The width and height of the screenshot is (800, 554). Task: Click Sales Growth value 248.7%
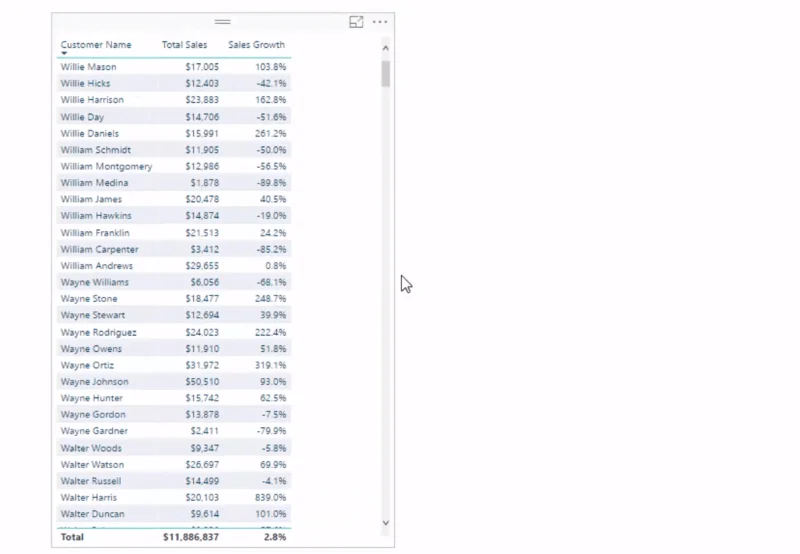pos(270,298)
